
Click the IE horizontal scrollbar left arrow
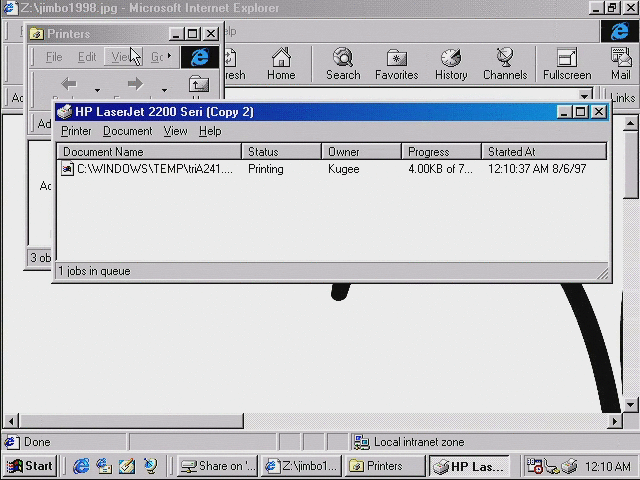(11, 421)
